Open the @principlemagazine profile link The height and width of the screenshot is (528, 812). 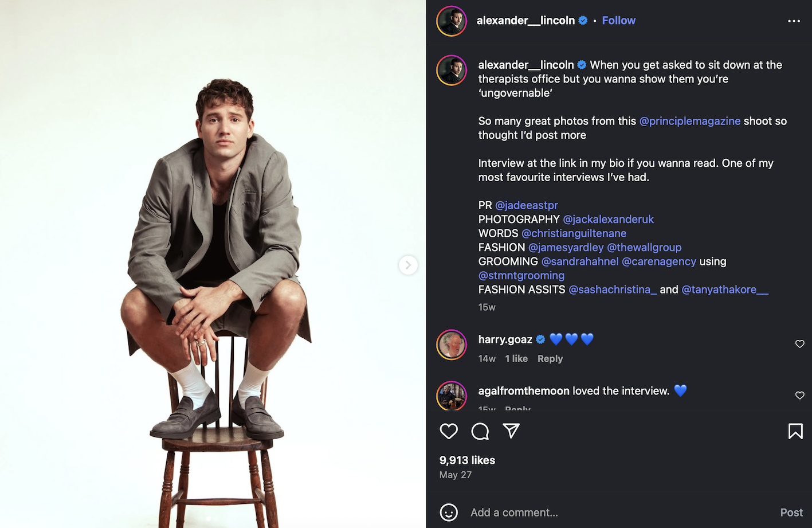pos(689,121)
